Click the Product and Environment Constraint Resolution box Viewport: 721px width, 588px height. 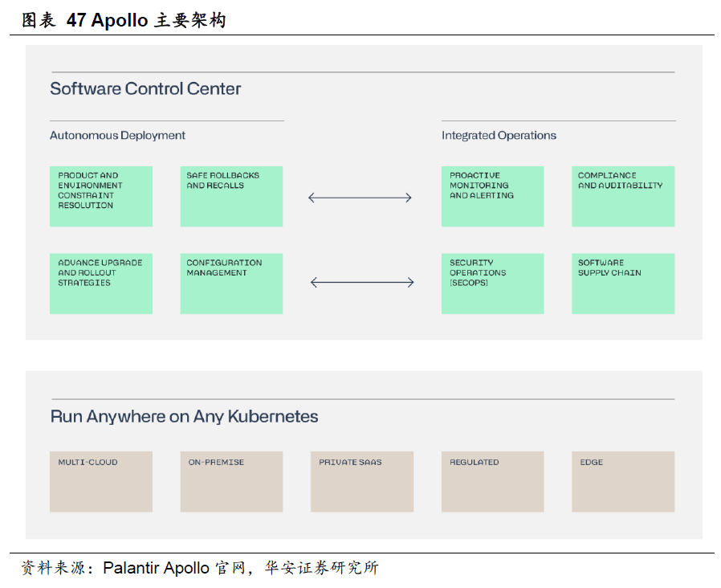tap(100, 196)
